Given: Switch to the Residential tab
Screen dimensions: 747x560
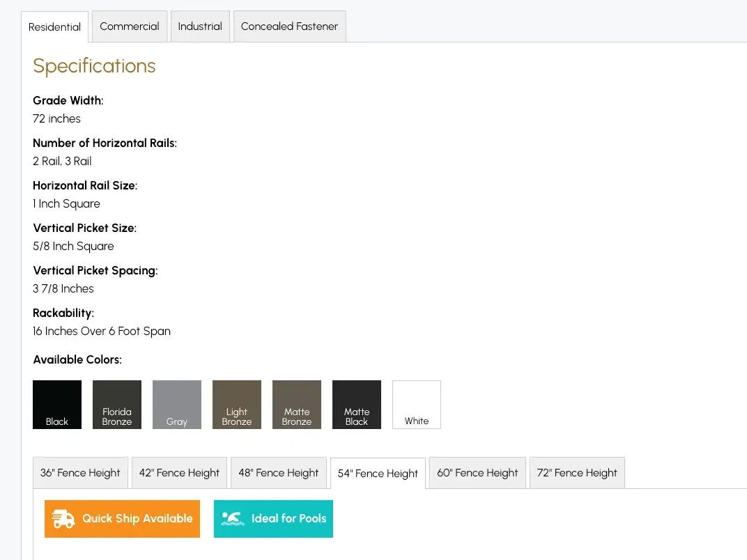Looking at the screenshot, I should point(55,26).
